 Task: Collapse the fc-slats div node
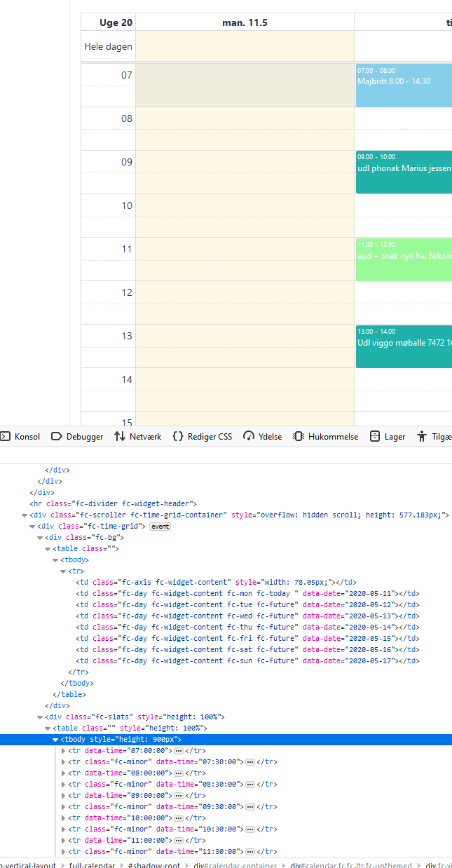tap(40, 717)
